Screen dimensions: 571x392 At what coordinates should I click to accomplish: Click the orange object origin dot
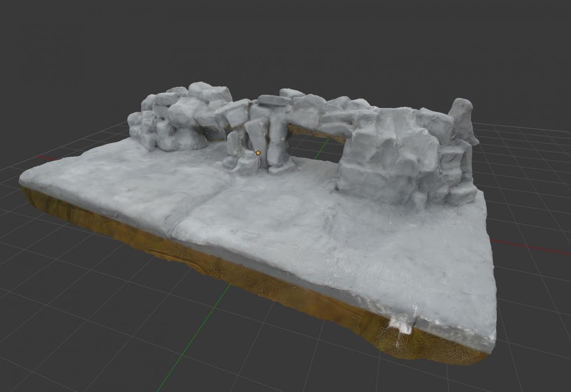point(258,153)
